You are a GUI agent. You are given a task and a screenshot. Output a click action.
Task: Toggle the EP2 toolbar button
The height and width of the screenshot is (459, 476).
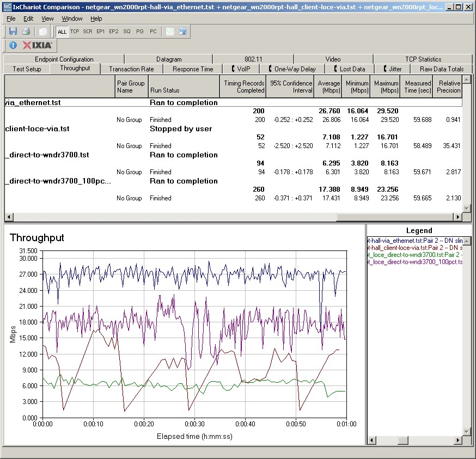(113, 31)
